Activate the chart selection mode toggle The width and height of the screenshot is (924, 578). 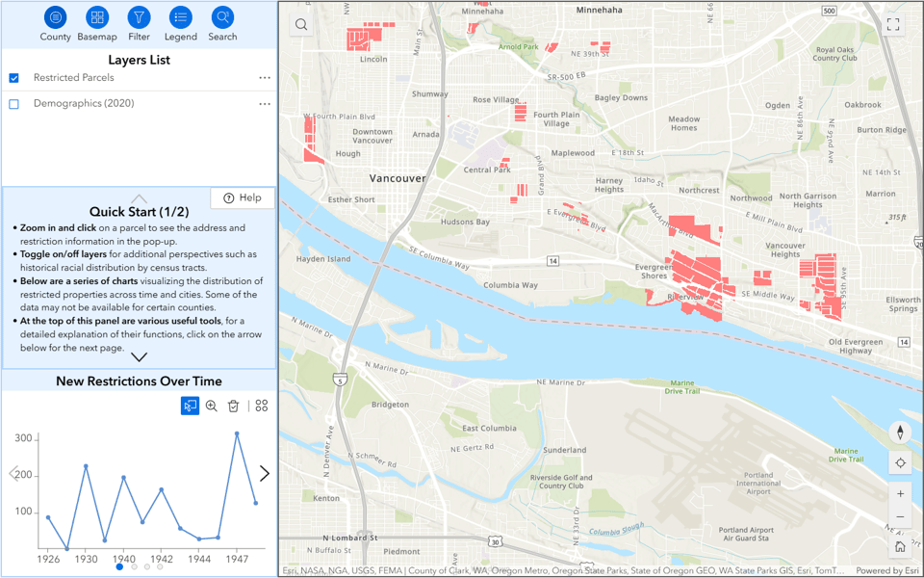coord(190,407)
